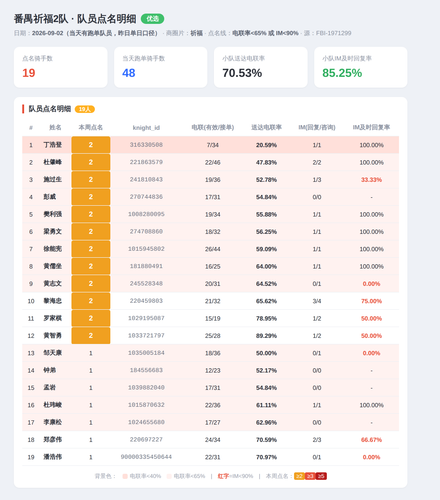440x500 pixels.
Task: Click the dark red ≥5 legend badge
Action: [321, 476]
